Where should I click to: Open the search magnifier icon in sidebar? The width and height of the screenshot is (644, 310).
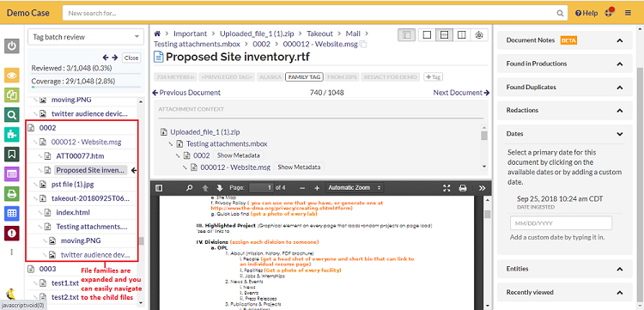[x=12, y=115]
